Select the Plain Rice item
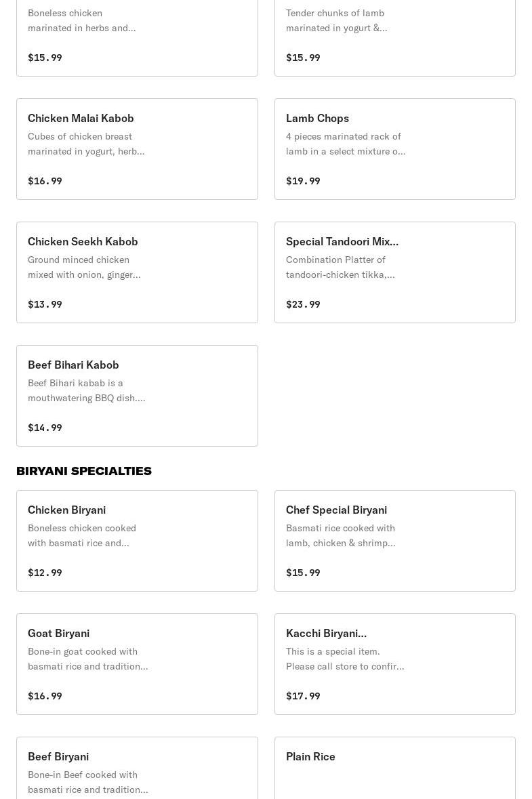The height and width of the screenshot is (799, 532). pos(394,769)
